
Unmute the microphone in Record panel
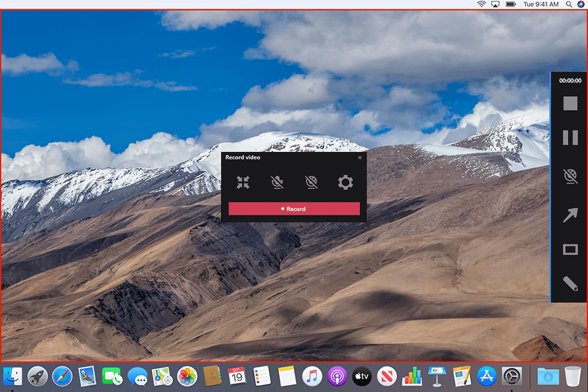(x=277, y=182)
